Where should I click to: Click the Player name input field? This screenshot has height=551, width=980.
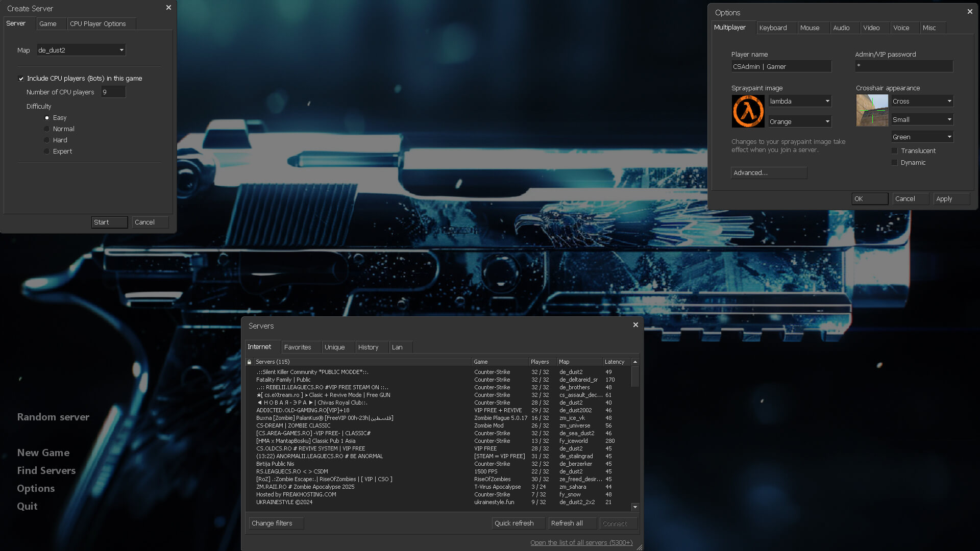(x=781, y=66)
